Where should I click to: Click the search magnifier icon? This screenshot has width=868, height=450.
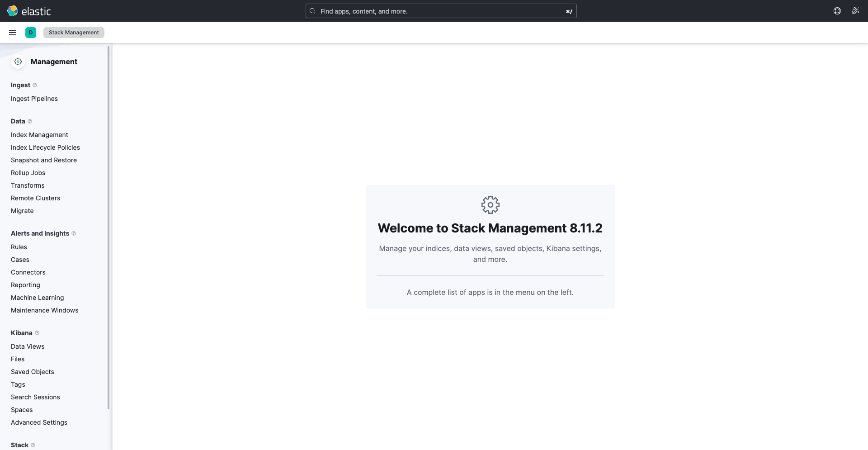312,11
